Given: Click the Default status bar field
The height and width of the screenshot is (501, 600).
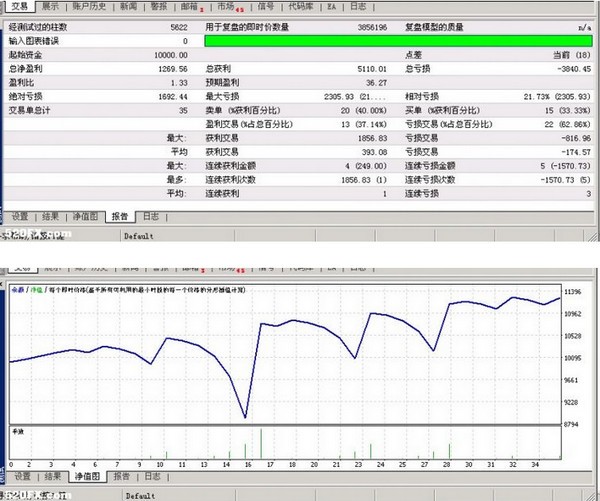Looking at the screenshot, I should coord(138,238).
